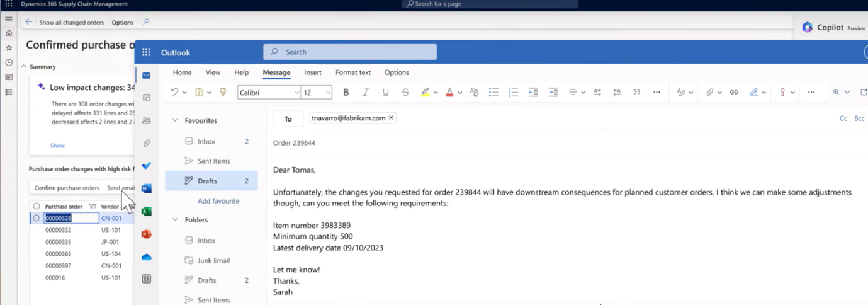Click the Dynamics action pane search icon
Viewport: 868px width, 305px height.
pyautogui.click(x=146, y=22)
